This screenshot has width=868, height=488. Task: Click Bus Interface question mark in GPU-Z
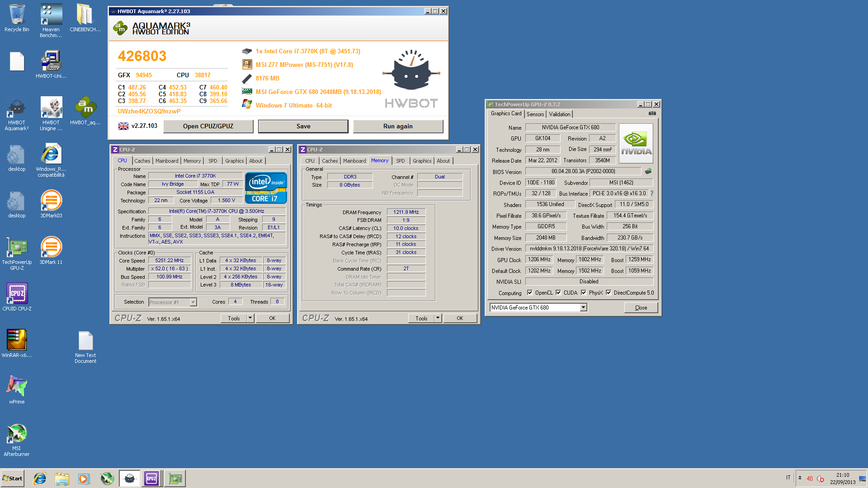pyautogui.click(x=651, y=193)
